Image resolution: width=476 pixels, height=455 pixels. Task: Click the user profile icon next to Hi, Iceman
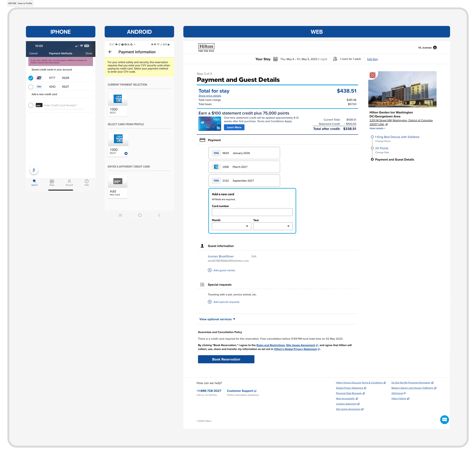pyautogui.click(x=435, y=48)
